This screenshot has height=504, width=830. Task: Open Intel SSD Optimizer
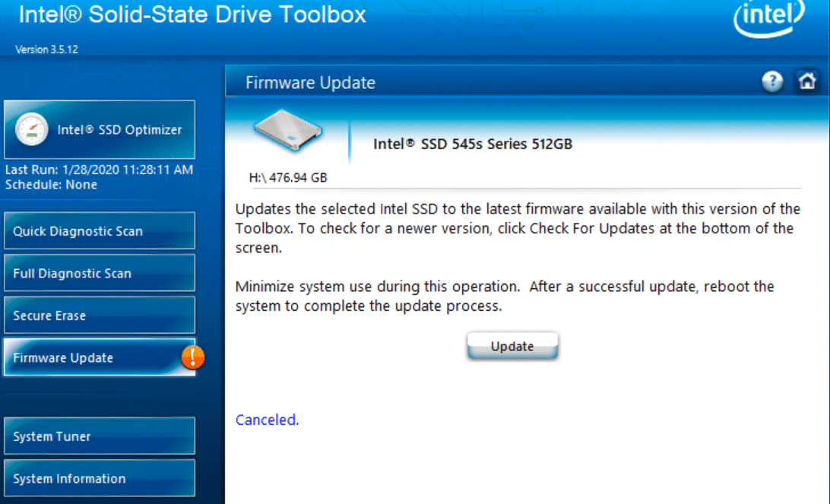100,130
